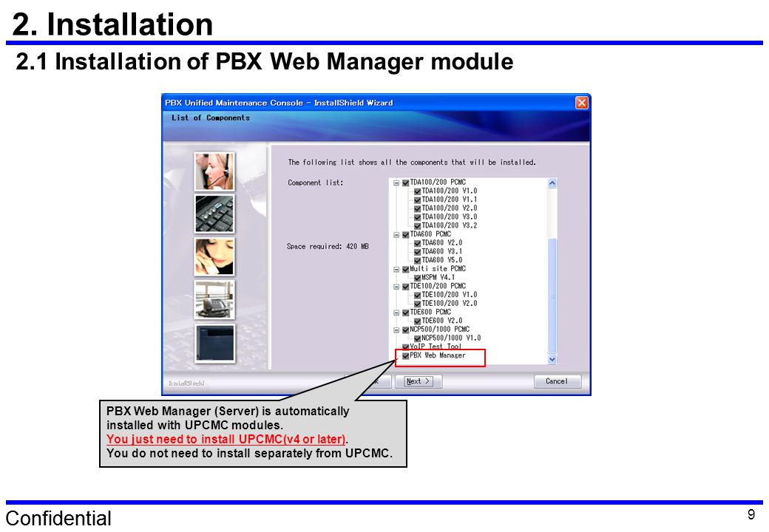Collapse the TDA100/200 PCMC tree node
The height and width of the screenshot is (532, 769).
click(x=396, y=183)
